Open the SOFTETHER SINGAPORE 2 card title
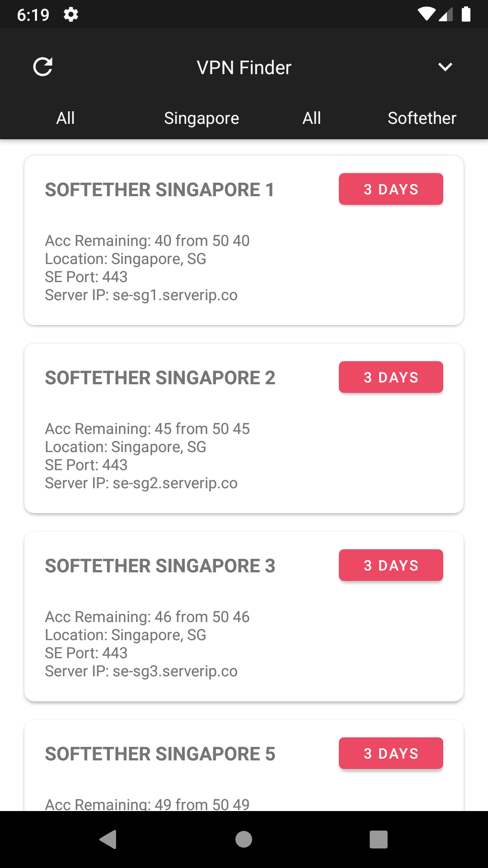This screenshot has height=868, width=488. (160, 378)
